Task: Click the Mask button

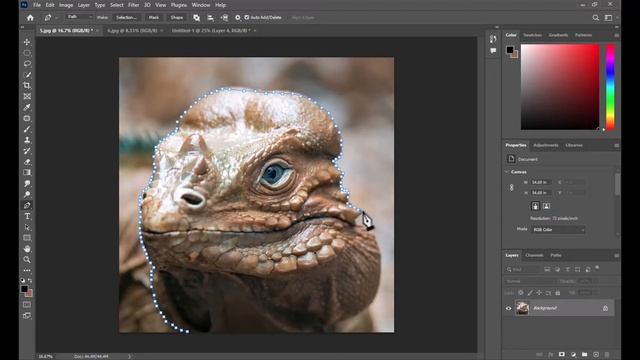Action: (x=154, y=18)
